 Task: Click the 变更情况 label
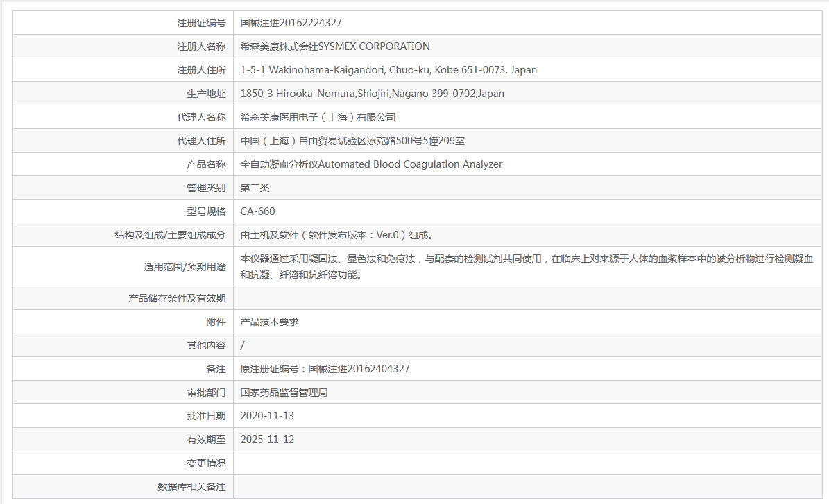[206, 463]
